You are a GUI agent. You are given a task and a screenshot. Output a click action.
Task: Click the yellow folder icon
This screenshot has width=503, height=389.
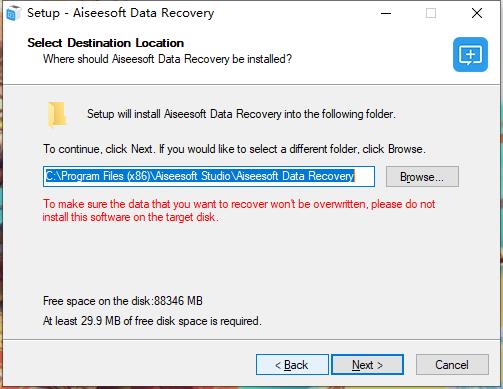click(57, 114)
